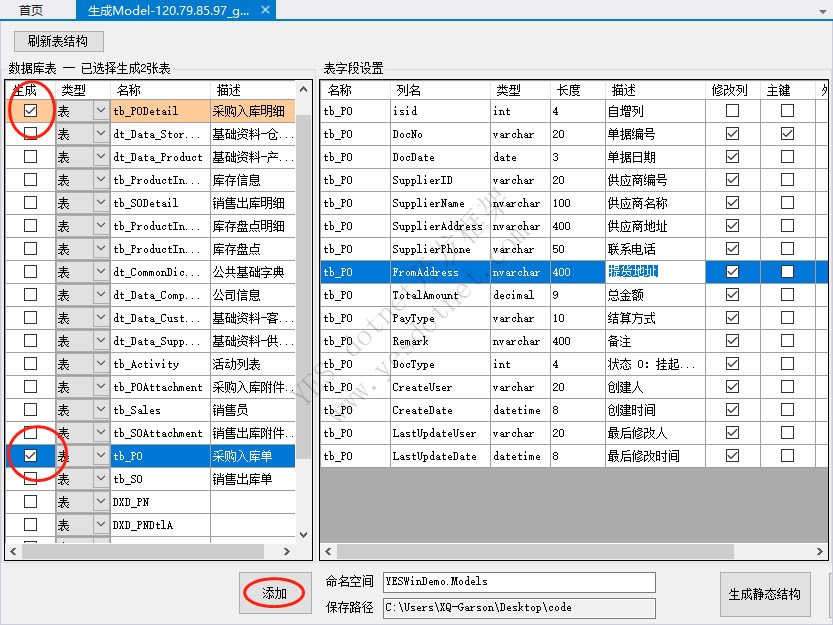Click the 保存路径 path field
Image resolution: width=833 pixels, height=625 pixels.
coord(518,608)
